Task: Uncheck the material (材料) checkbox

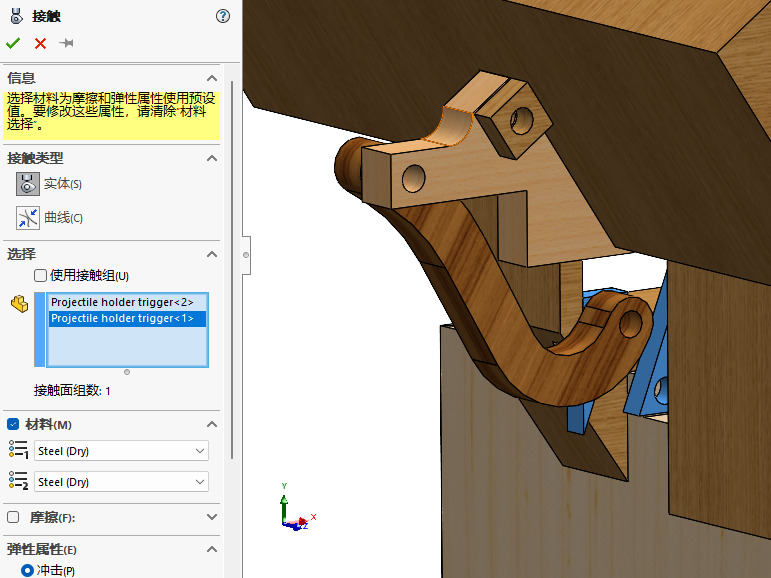Action: pos(13,425)
